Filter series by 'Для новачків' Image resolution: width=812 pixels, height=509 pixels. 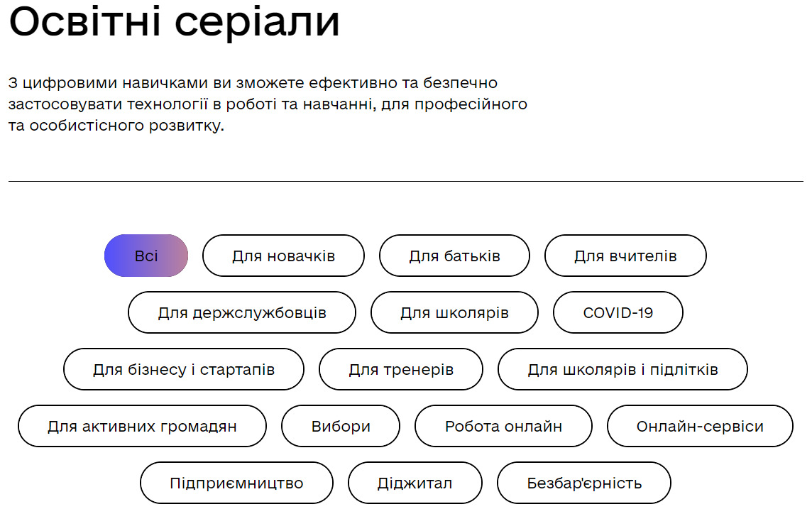tap(283, 256)
